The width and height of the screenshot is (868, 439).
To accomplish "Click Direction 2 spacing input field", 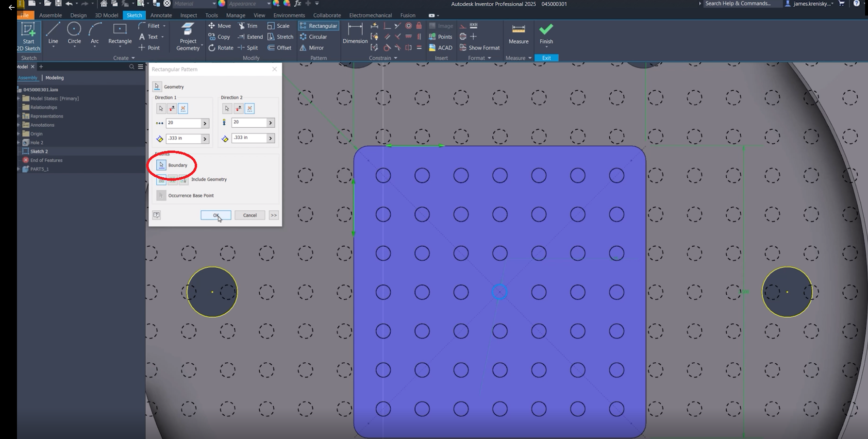I will 250,138.
